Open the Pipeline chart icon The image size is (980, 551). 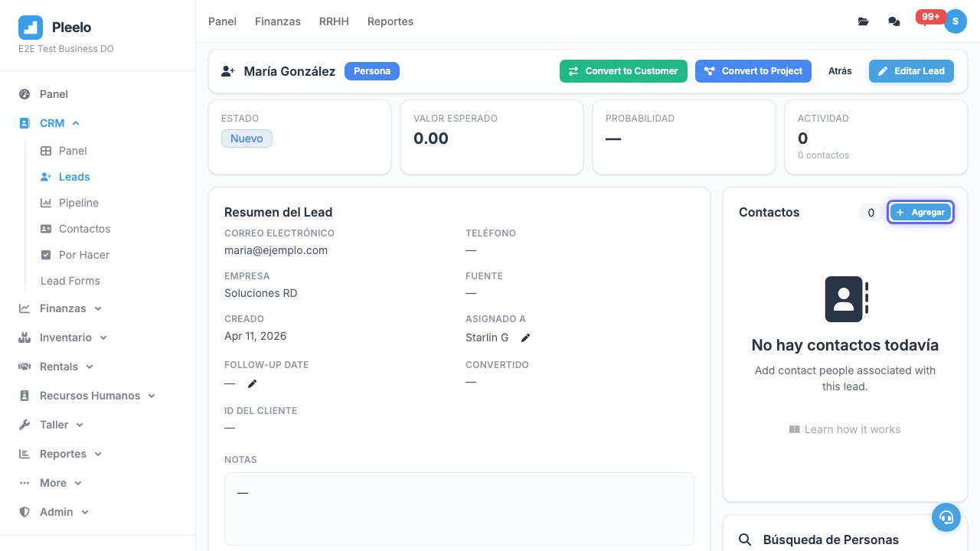coord(46,203)
